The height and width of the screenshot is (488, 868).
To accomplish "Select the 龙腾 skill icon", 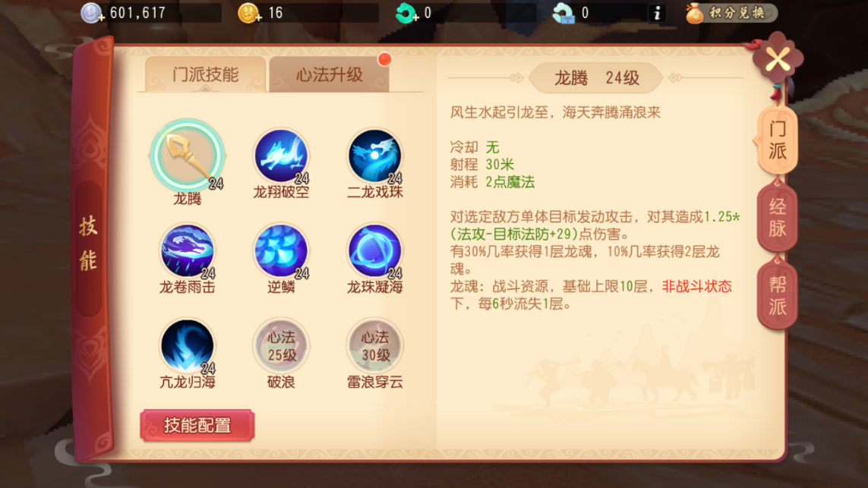I will (187, 156).
